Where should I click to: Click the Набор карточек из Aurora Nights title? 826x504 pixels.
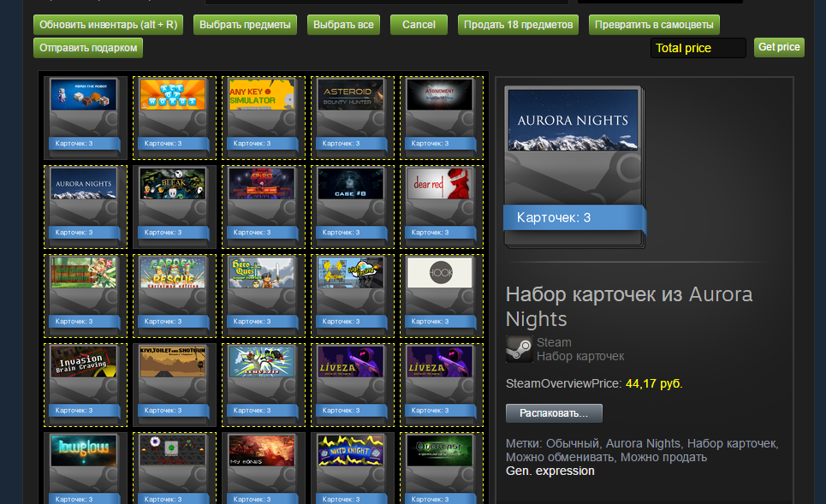(x=629, y=306)
